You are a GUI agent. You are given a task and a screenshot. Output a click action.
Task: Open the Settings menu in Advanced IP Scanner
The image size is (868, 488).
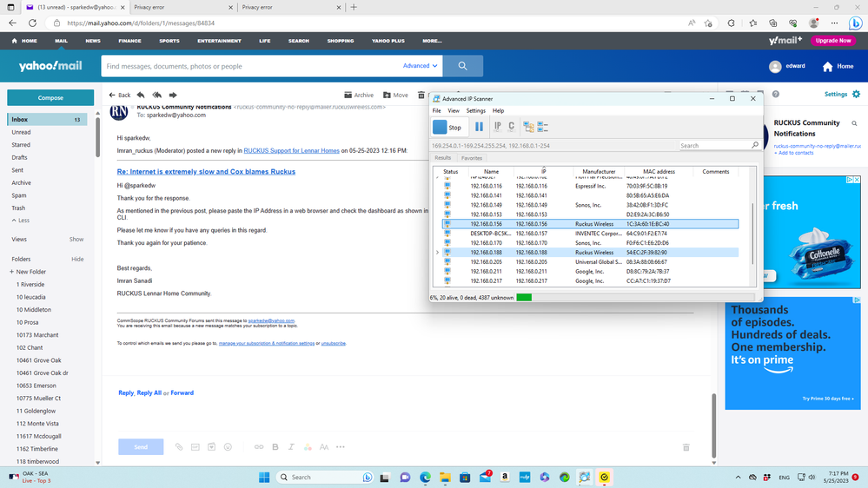475,110
